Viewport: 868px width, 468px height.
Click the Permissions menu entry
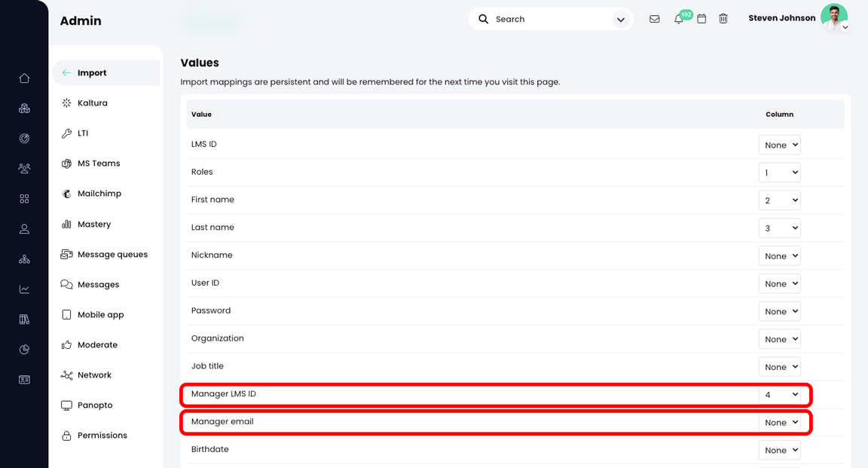[102, 435]
